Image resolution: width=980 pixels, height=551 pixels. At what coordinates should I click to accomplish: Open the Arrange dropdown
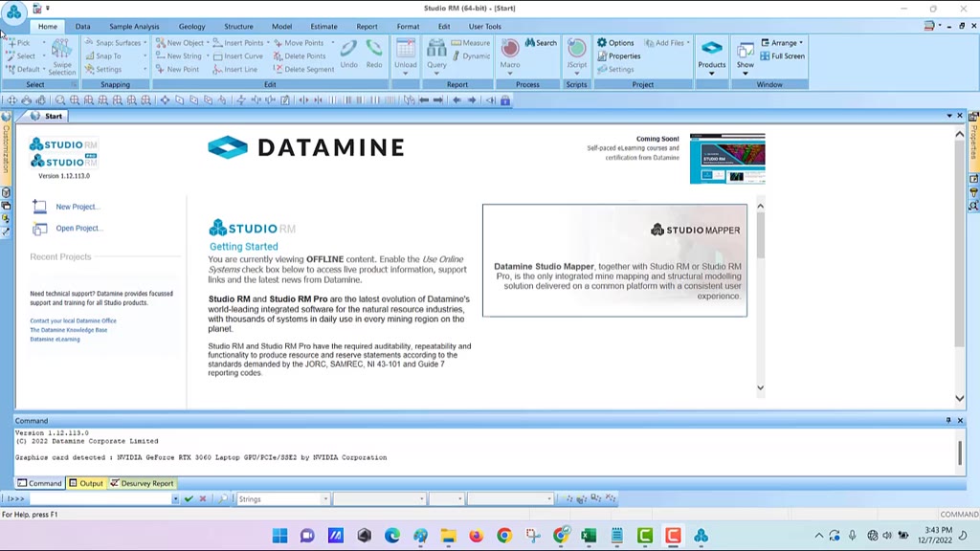tap(782, 43)
